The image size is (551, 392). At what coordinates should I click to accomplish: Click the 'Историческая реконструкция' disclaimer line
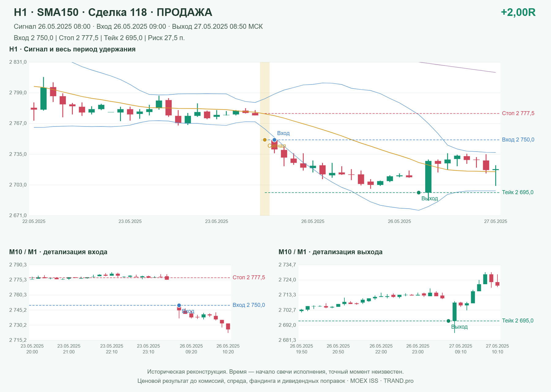(x=275, y=372)
